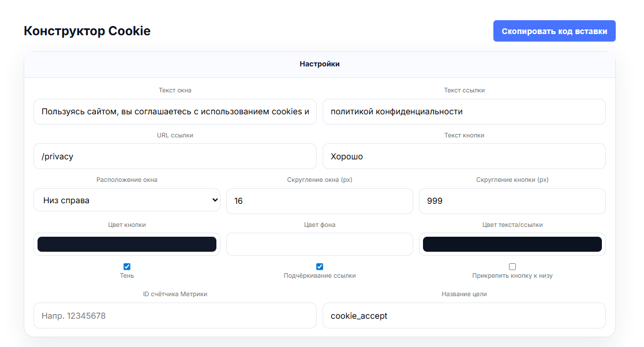Click the "Подчёркивание ссылки" label text
This screenshot has height=347, width=644.
[320, 276]
